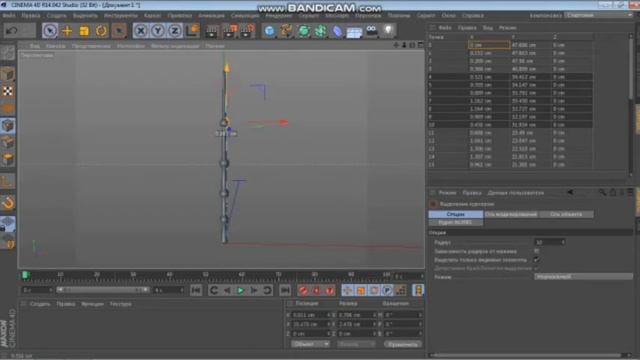Open material manager Создать menu
Image resolution: width=640 pixels, height=360 pixels.
point(40,304)
